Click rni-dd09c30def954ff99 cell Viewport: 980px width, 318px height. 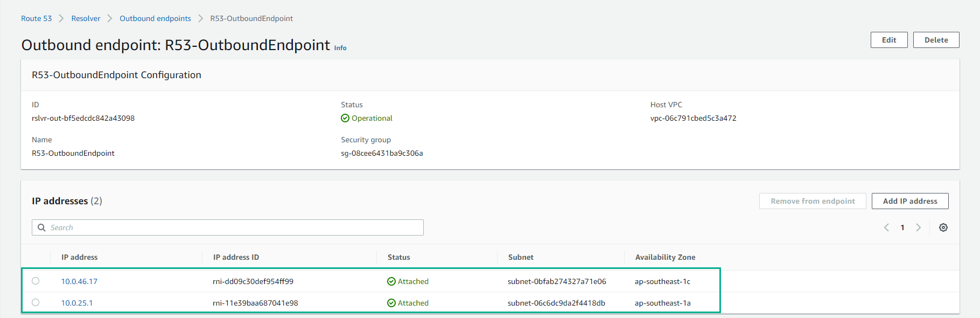253,281
